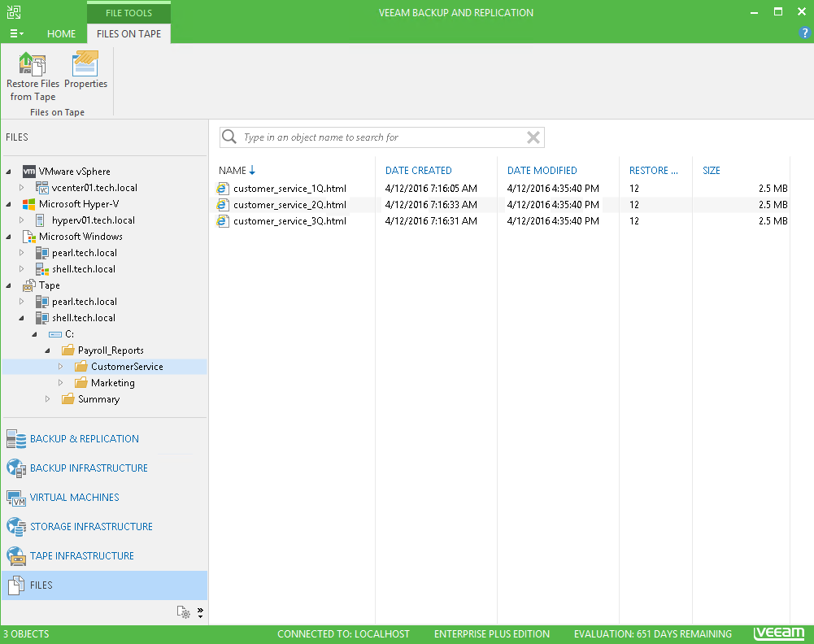Switch to the HOME tab

[61, 33]
